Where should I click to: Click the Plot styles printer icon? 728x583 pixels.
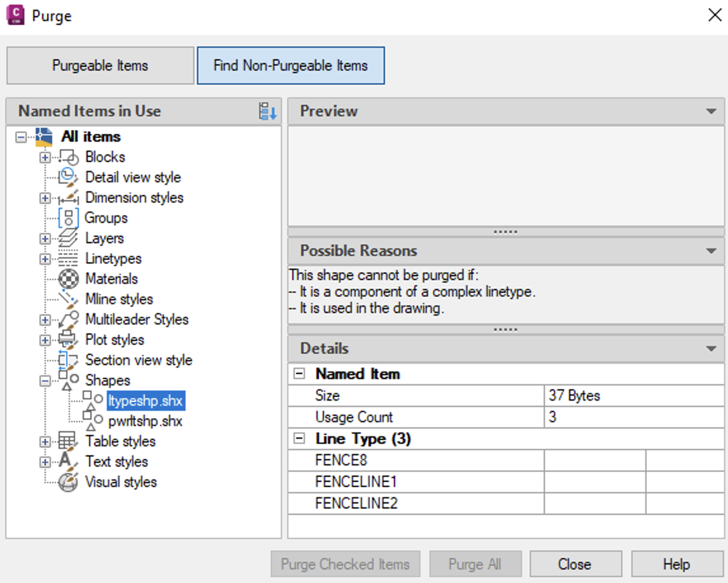coord(68,340)
